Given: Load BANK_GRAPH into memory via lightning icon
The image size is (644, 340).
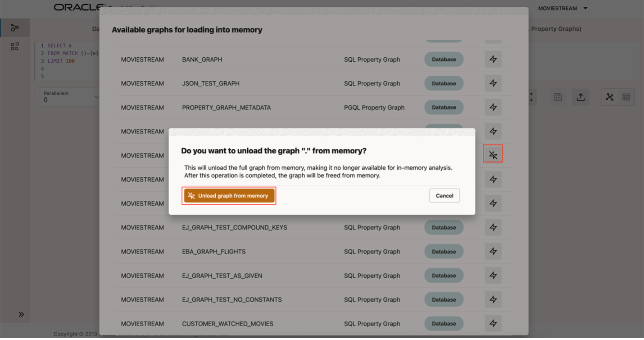Looking at the screenshot, I should pos(493,60).
